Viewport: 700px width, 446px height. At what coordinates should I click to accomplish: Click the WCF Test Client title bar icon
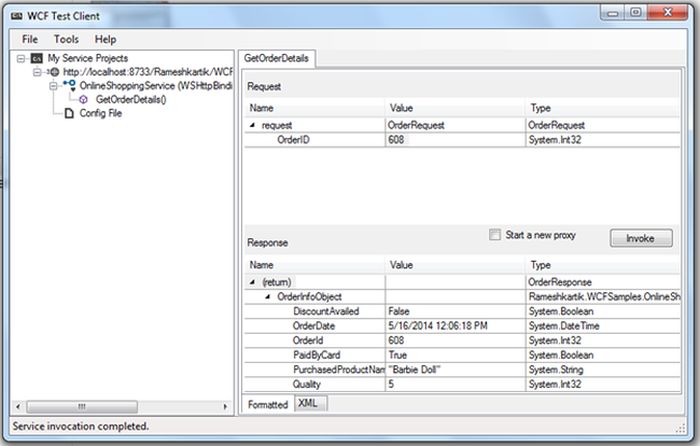(17, 16)
